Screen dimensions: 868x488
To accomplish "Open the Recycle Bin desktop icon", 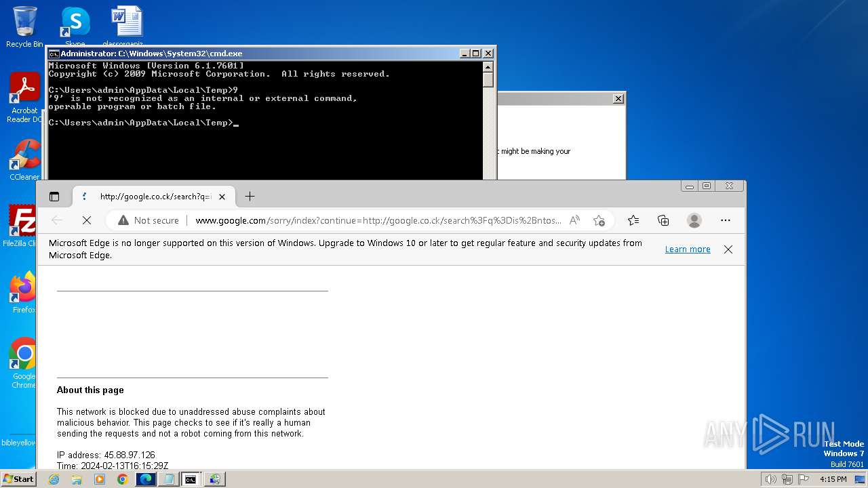I will [x=24, y=27].
